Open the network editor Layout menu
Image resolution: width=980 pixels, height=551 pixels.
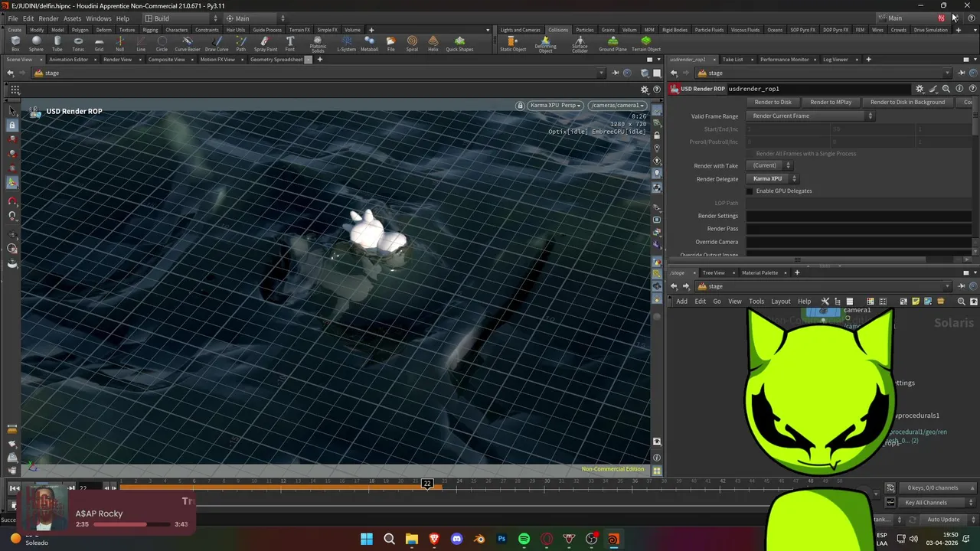point(781,302)
